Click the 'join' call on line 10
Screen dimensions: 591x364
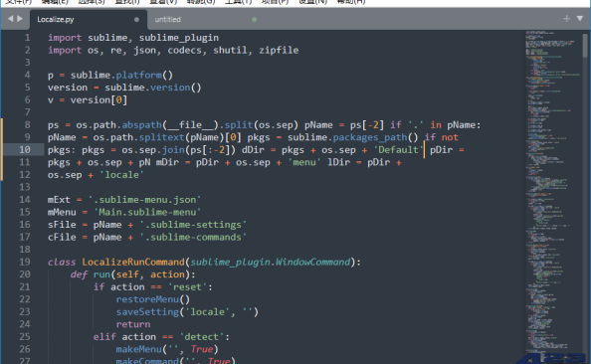(x=173, y=150)
